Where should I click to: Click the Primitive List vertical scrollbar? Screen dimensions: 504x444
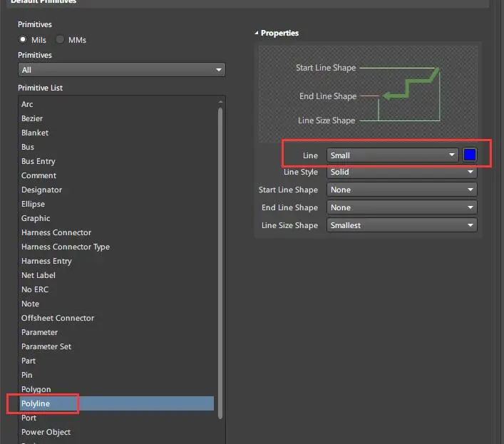pos(220,257)
